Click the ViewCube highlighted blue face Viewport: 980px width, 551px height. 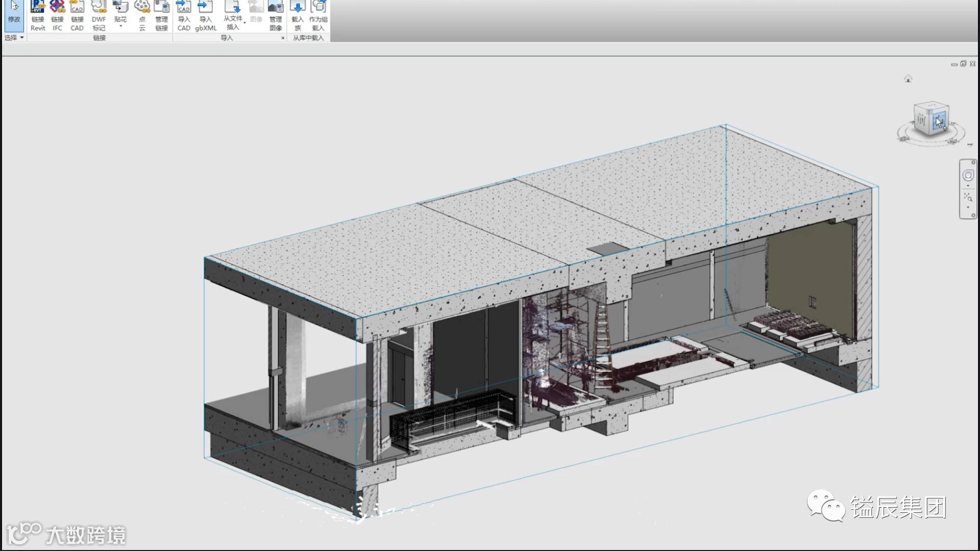pyautogui.click(x=939, y=122)
